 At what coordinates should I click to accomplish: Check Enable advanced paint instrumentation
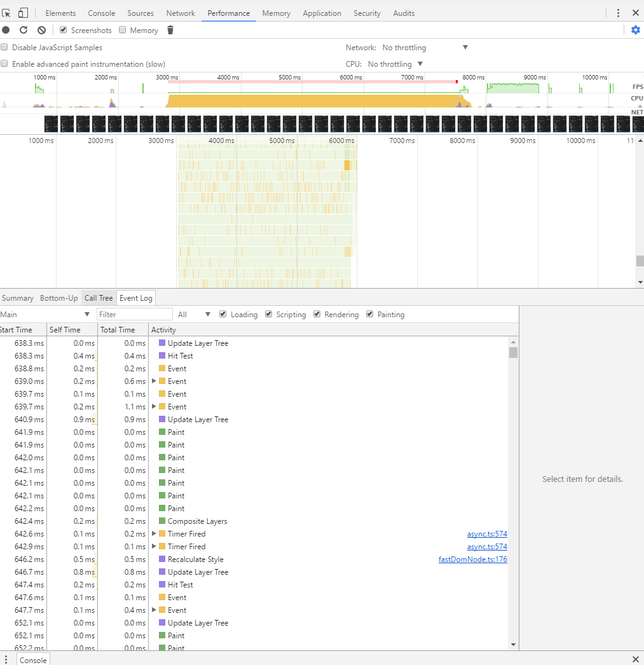(4, 64)
